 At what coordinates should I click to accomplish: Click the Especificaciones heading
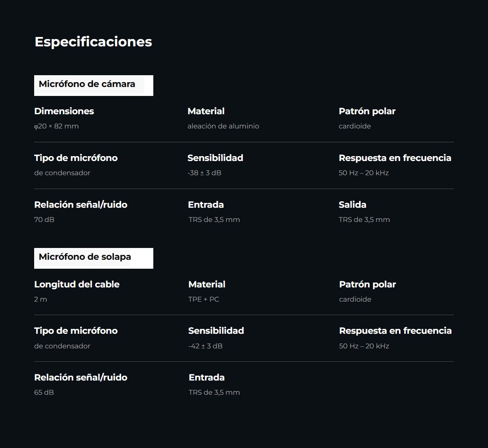click(93, 42)
